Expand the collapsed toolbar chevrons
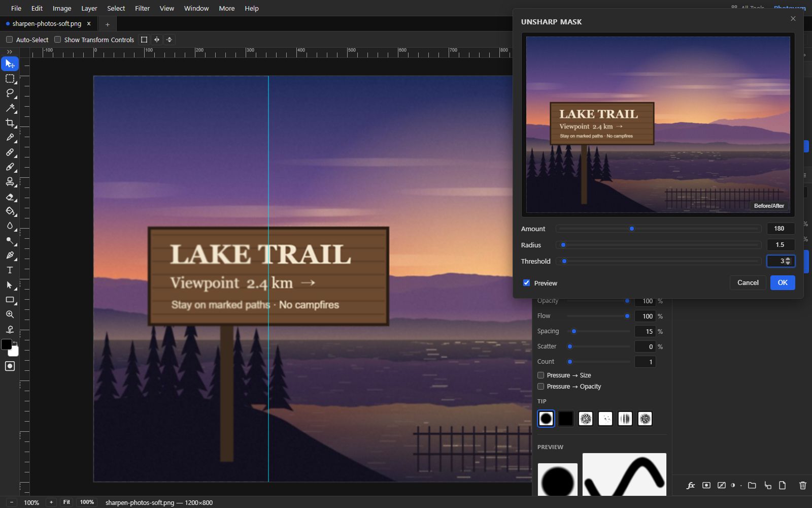This screenshot has height=508, width=812. coord(10,52)
